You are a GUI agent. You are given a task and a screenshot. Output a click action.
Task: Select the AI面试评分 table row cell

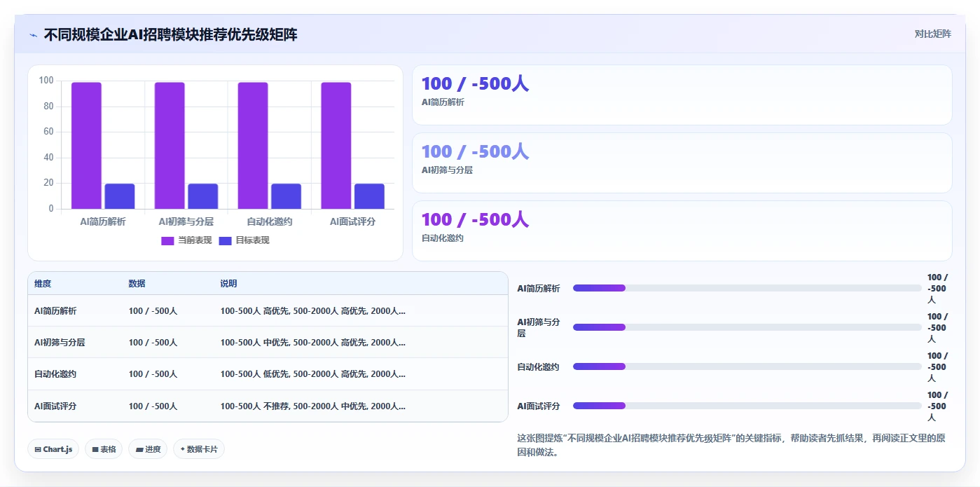click(x=55, y=406)
